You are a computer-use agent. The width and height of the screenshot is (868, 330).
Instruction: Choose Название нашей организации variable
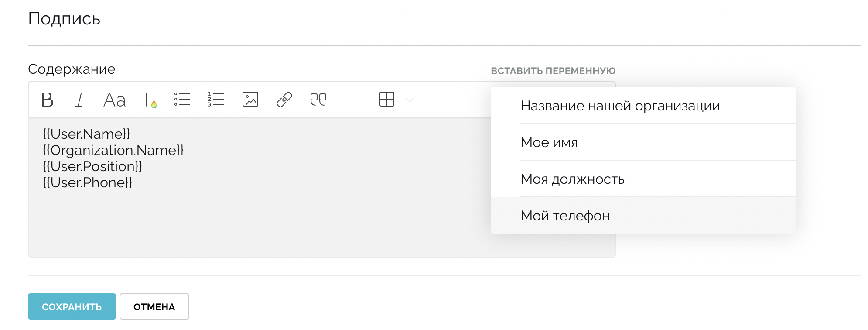(643, 106)
